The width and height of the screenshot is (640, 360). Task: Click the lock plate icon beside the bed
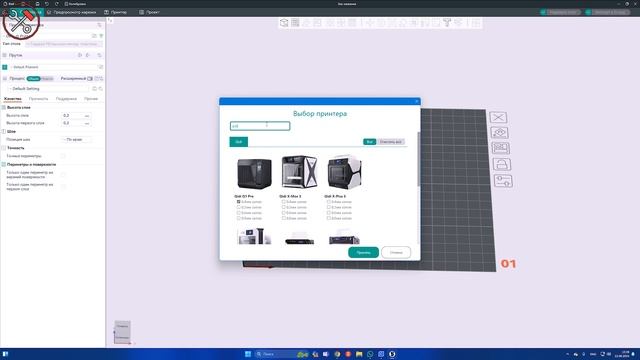(502, 164)
